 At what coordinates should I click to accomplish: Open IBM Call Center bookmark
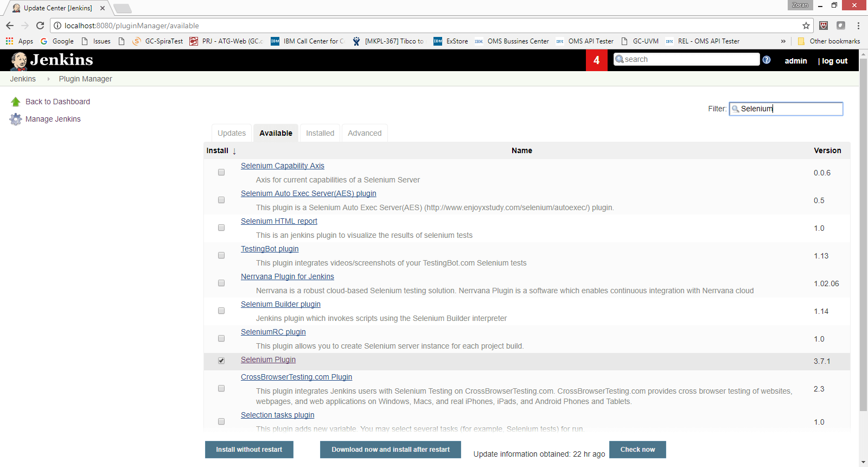click(x=308, y=41)
